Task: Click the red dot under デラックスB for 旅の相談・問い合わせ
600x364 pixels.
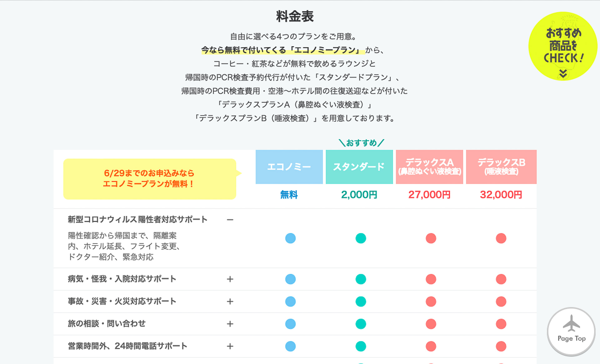Action: click(502, 324)
